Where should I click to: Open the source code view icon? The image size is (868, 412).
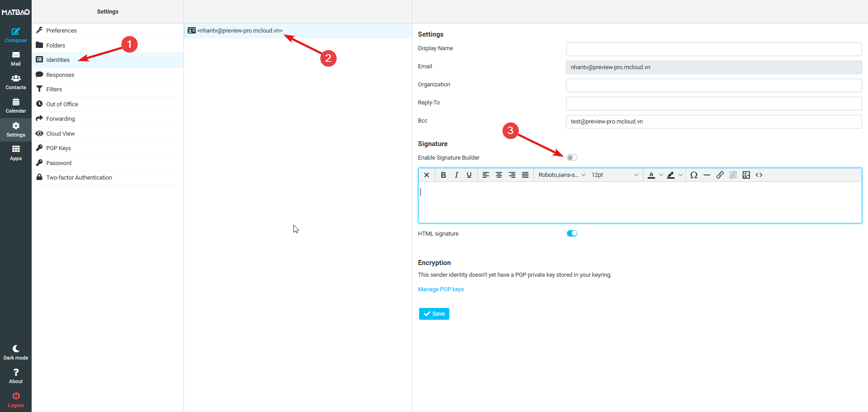point(759,175)
